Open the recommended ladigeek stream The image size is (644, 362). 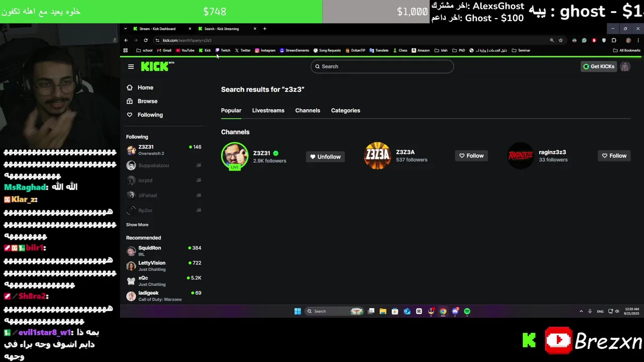tap(164, 296)
